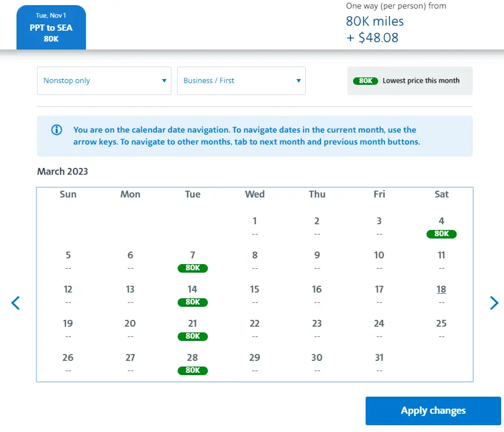Click the 80K miles price text
The height and width of the screenshot is (432, 504).
pos(375,22)
